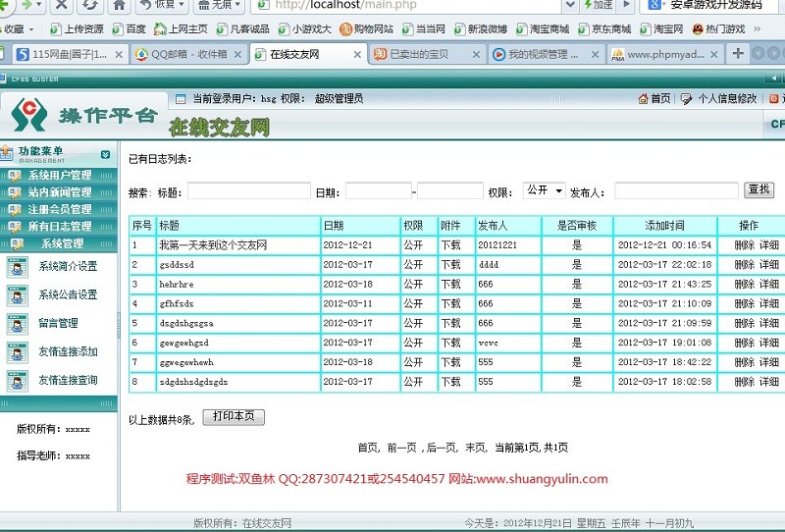Click 下载 in ggwegewhewh row
Viewport: 785px width, 532px height.
(x=450, y=362)
